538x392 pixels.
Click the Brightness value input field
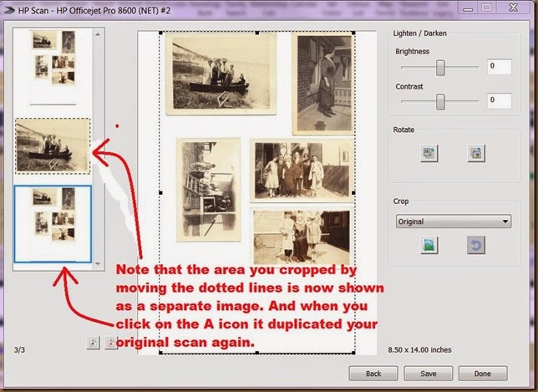coord(500,67)
